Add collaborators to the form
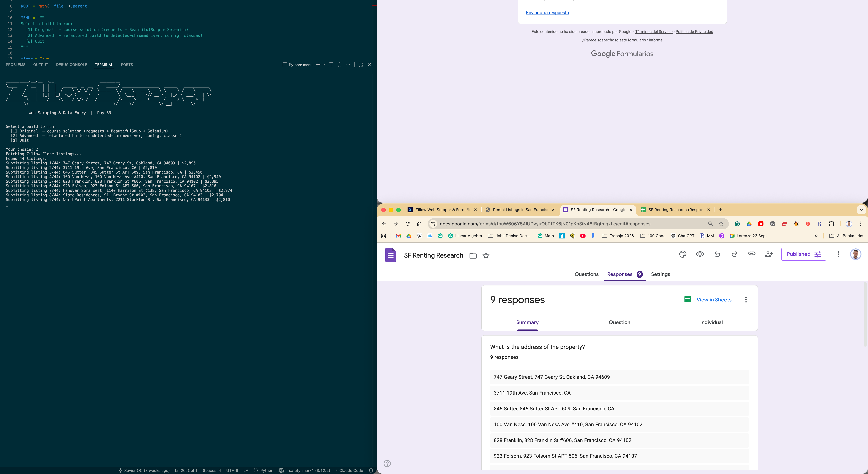Screen dimensions: 868x474 [769, 254]
